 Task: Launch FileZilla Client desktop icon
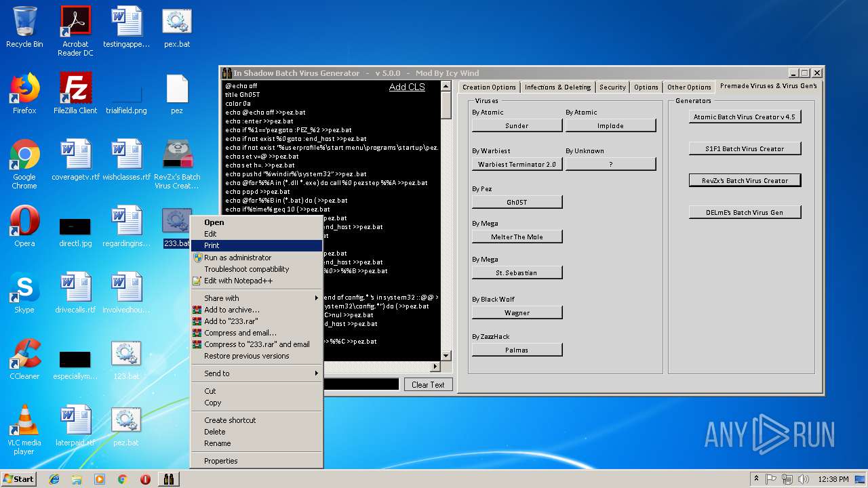75,94
